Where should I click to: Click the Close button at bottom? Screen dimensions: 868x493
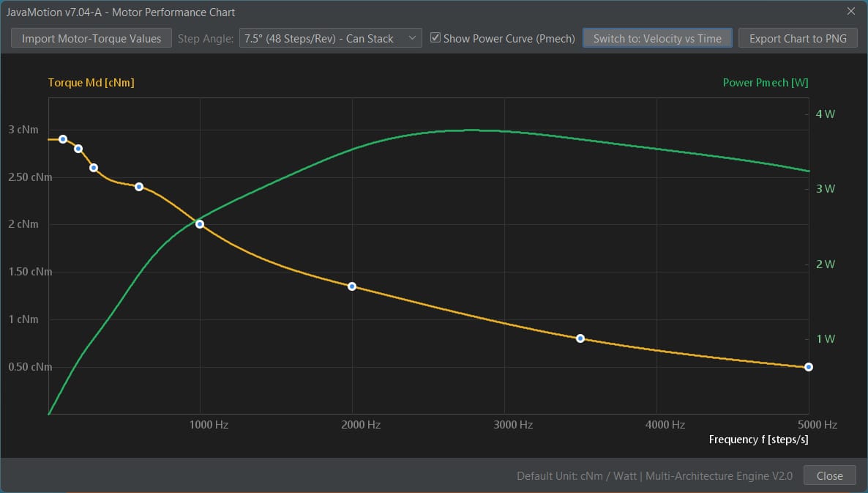tap(829, 475)
